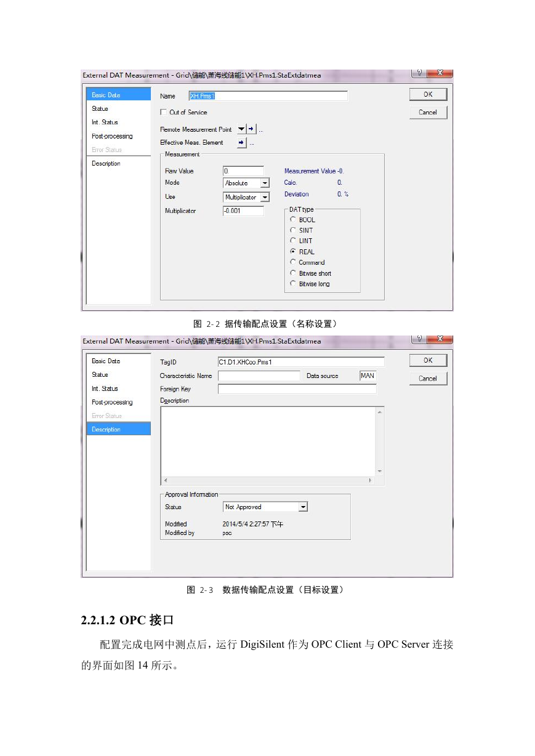Viewport: 535px width, 756px height.
Task: Close the dialog showing the TagID field
Action: click(x=440, y=339)
